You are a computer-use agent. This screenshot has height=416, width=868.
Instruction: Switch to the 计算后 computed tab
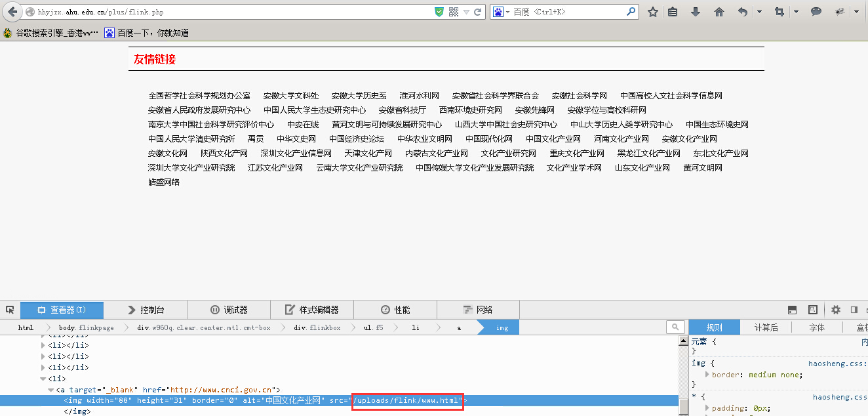click(x=766, y=327)
